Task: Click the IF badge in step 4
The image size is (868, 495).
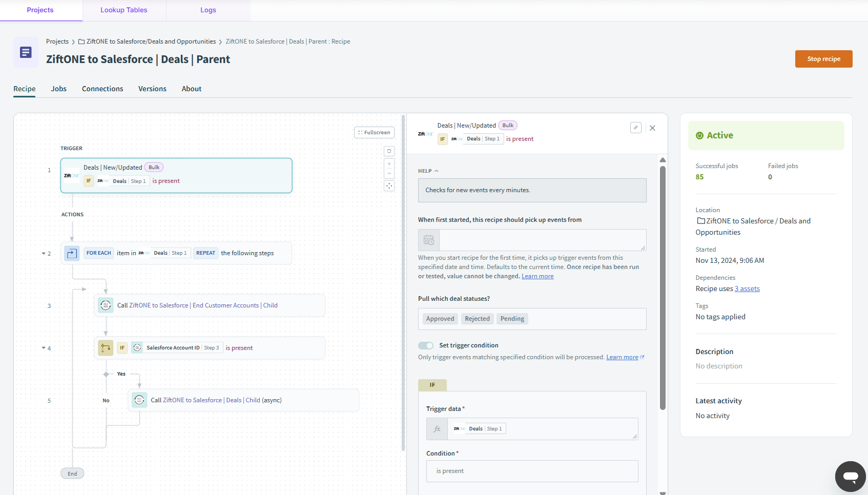Action: (x=122, y=348)
